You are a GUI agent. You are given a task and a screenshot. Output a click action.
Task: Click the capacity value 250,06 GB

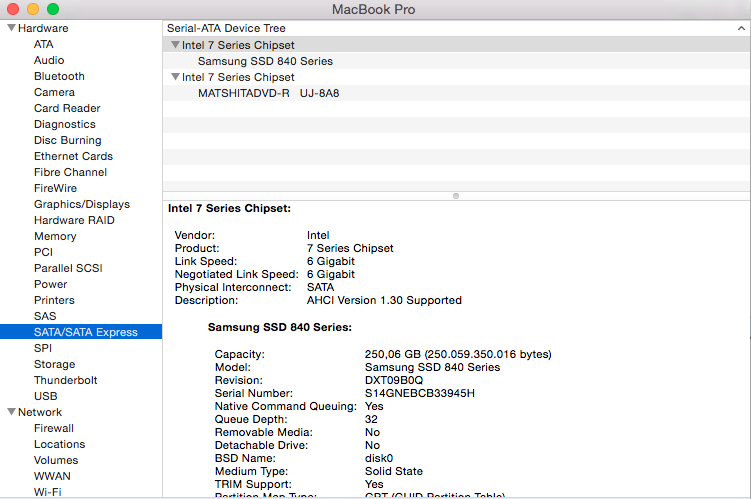point(392,354)
